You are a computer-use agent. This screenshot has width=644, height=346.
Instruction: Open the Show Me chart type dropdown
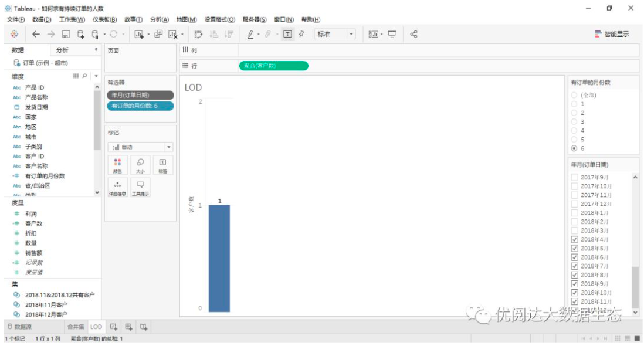(x=375, y=34)
